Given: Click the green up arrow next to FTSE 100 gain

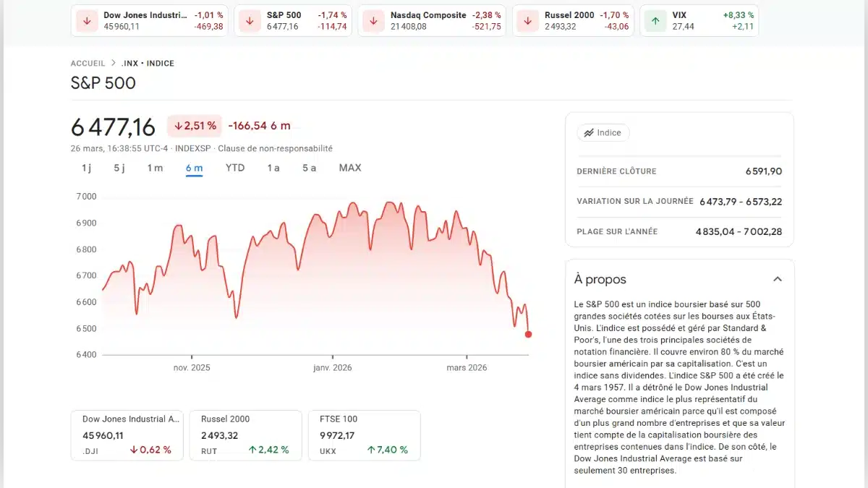Looking at the screenshot, I should 370,450.
